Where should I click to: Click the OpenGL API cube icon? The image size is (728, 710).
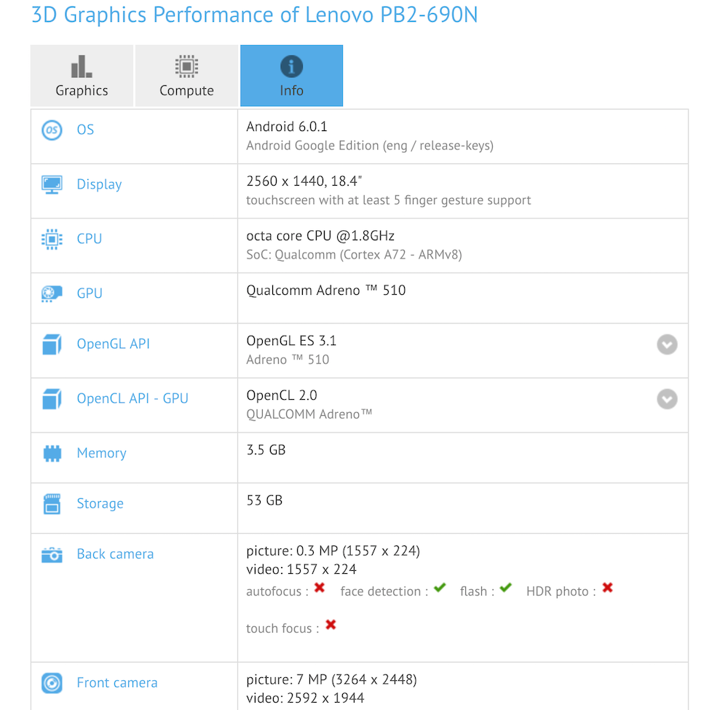pos(52,344)
